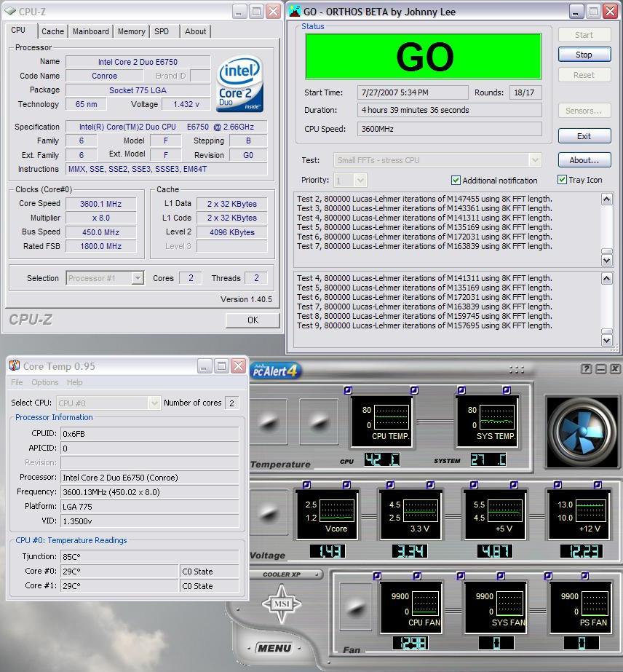Switch to the Cache tab in CPU-Z
This screenshot has height=672, width=623.
[x=52, y=31]
